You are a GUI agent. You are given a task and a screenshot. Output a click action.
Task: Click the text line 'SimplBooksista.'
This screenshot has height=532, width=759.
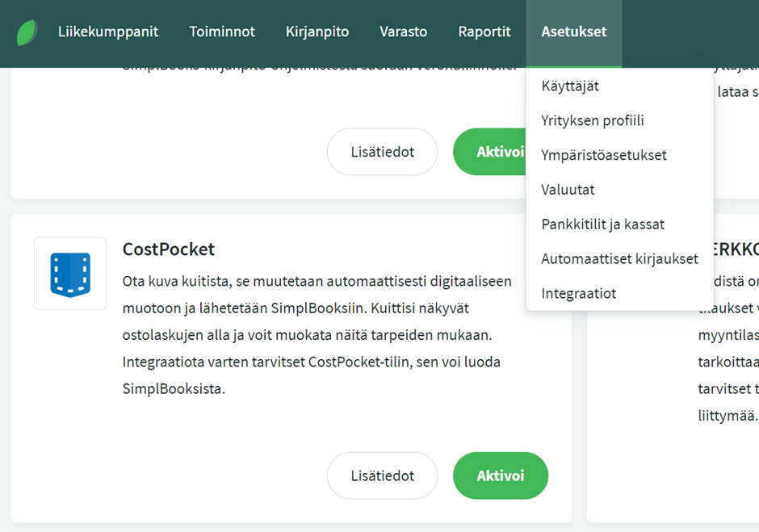coord(174,389)
